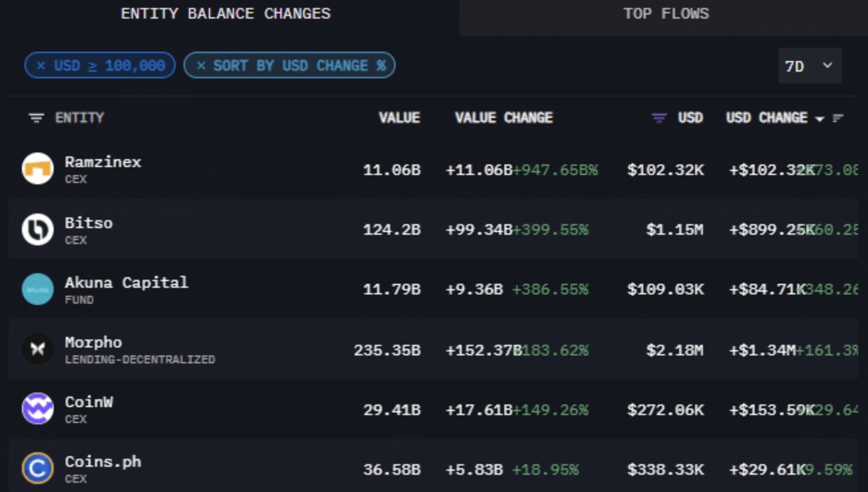The height and width of the screenshot is (492, 868).
Task: Open the Akuna Capital entity link
Action: click(127, 282)
